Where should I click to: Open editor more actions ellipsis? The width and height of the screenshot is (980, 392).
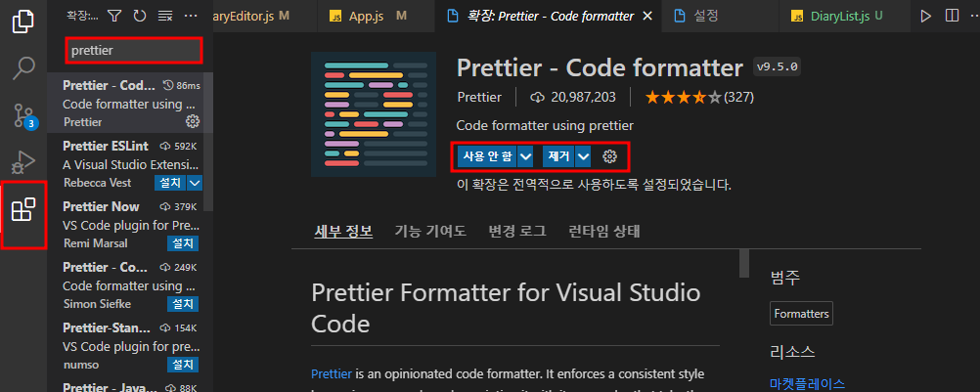point(974,17)
